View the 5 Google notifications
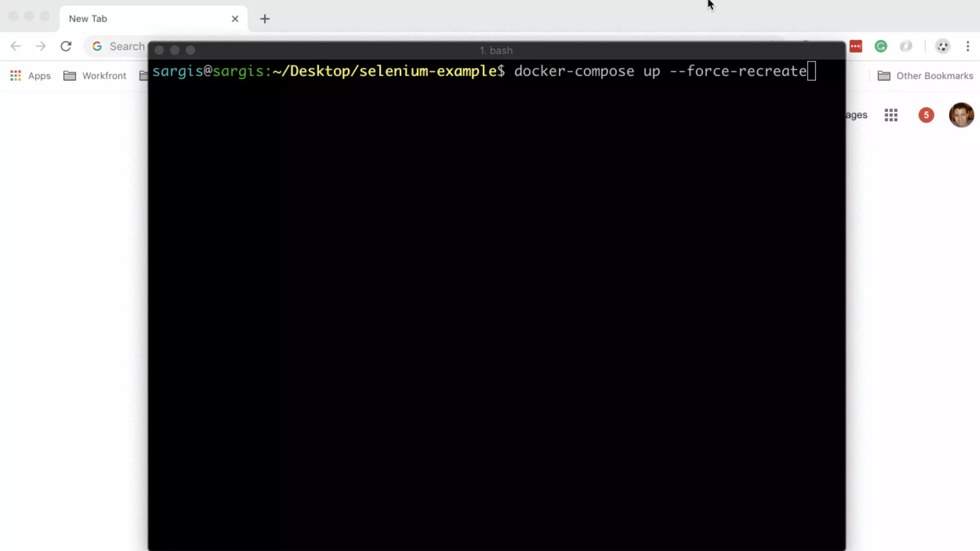 pos(926,115)
